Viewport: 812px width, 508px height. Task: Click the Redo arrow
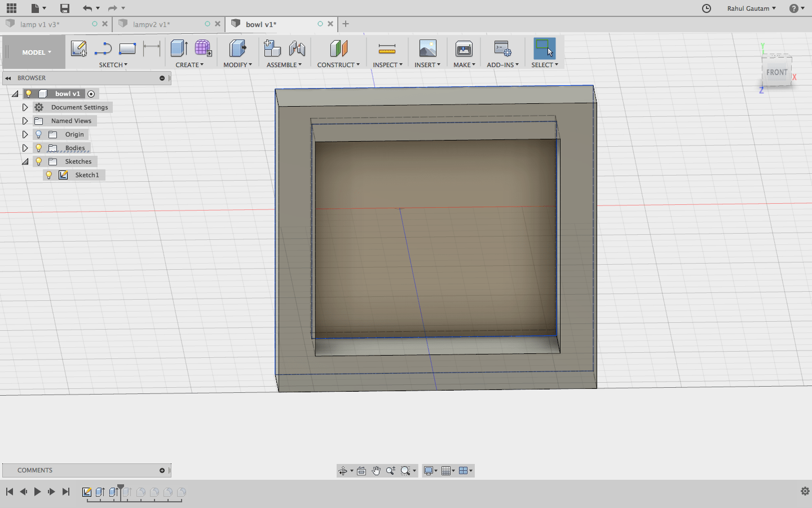coord(112,8)
